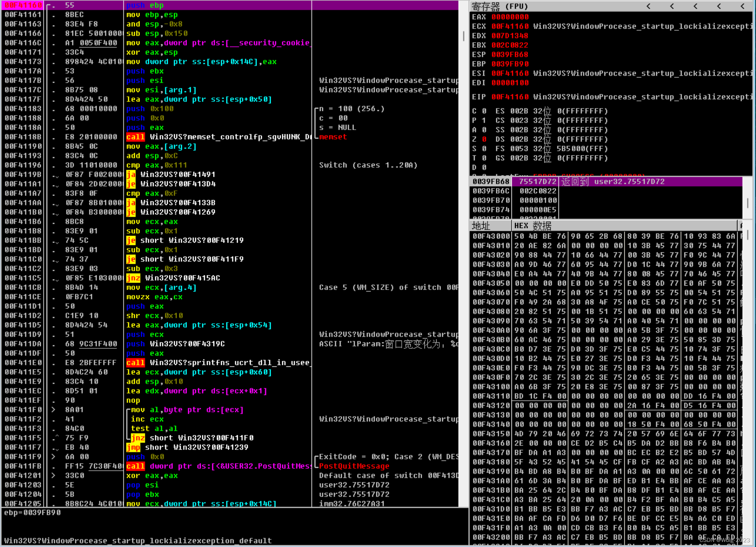Click the 寄存器 (FPU) registers pane header
756x547 pixels.
pos(500,6)
